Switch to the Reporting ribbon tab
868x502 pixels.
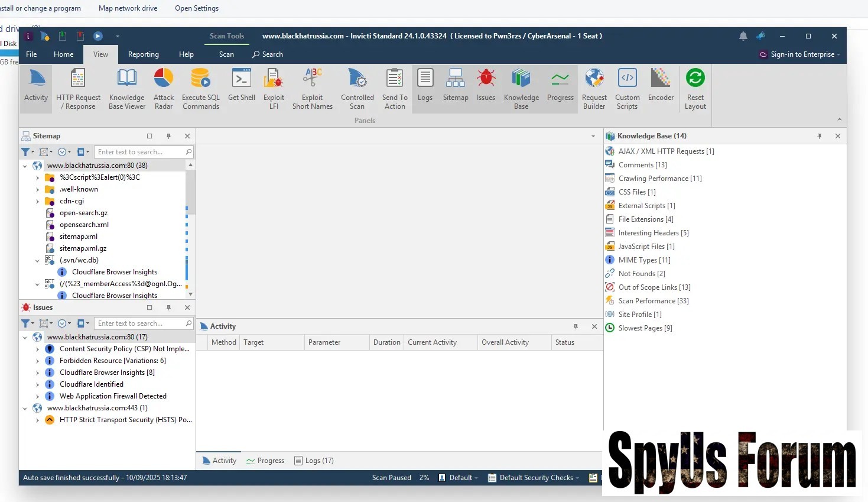click(144, 54)
